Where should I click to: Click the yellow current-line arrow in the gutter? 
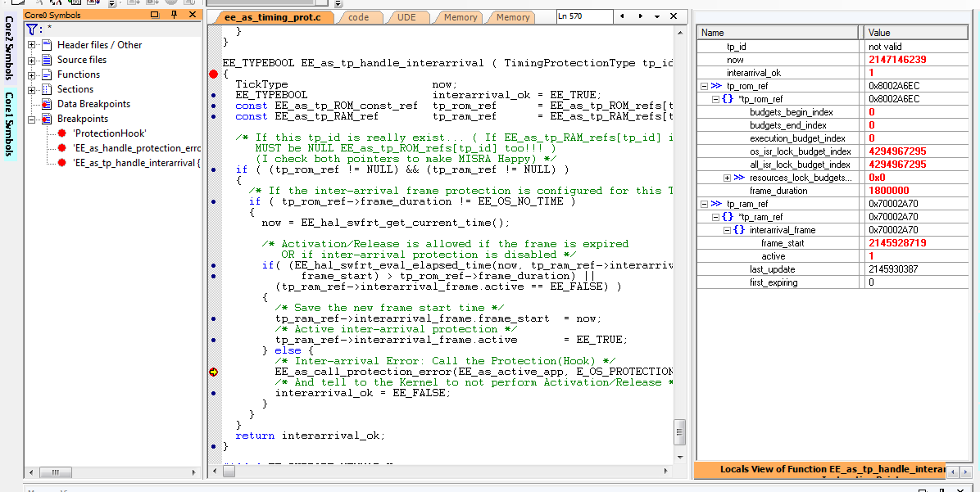click(214, 372)
